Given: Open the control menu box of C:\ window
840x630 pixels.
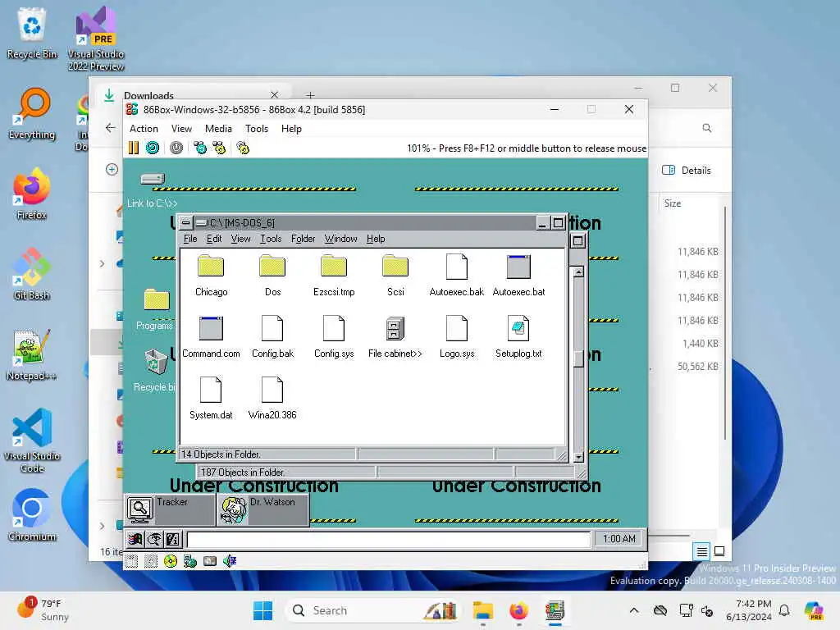Looking at the screenshot, I should 185,223.
